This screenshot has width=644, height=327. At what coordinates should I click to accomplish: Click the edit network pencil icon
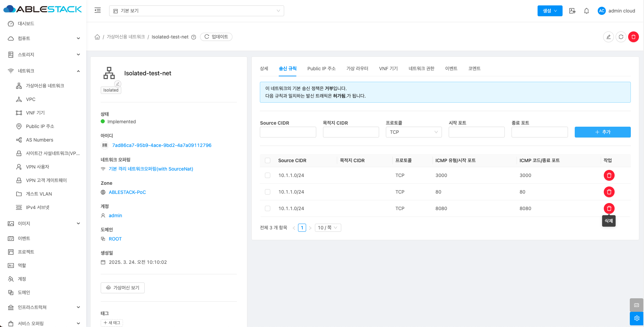[x=608, y=37]
